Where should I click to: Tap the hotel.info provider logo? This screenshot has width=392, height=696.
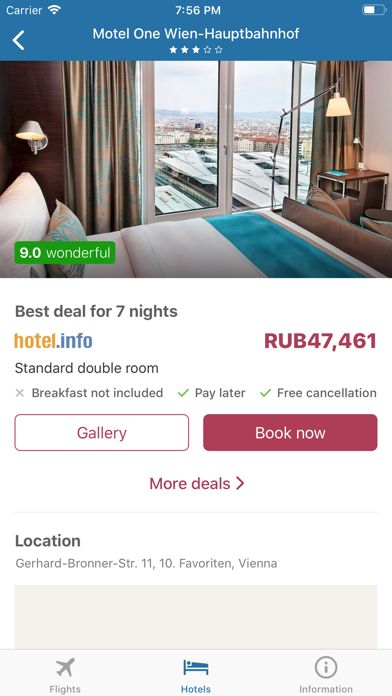pyautogui.click(x=54, y=341)
